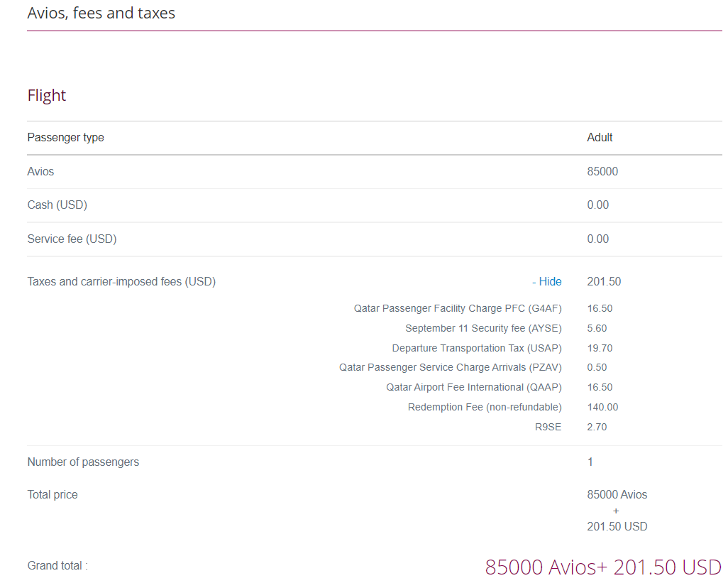
Task: Select the Grand total amount text
Action: pyautogui.click(x=602, y=567)
